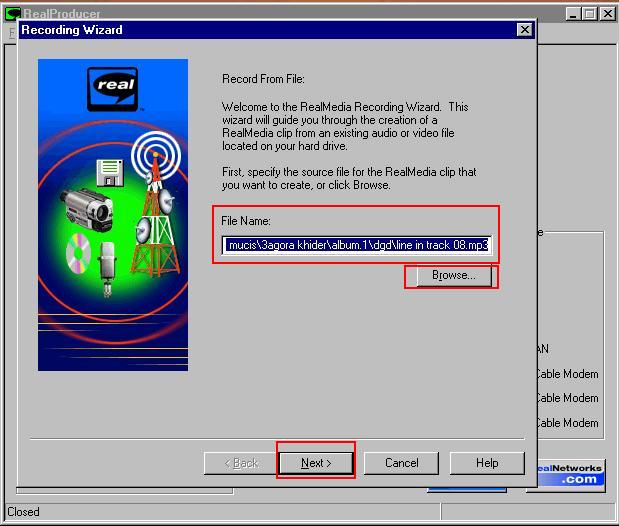Click the camcorder image in wizard banner

(87, 209)
